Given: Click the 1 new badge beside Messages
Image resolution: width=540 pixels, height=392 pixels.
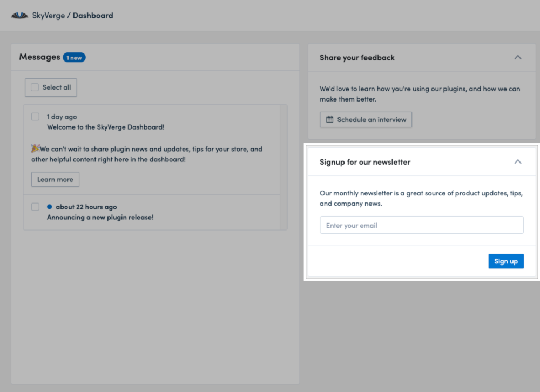Looking at the screenshot, I should [74, 58].
